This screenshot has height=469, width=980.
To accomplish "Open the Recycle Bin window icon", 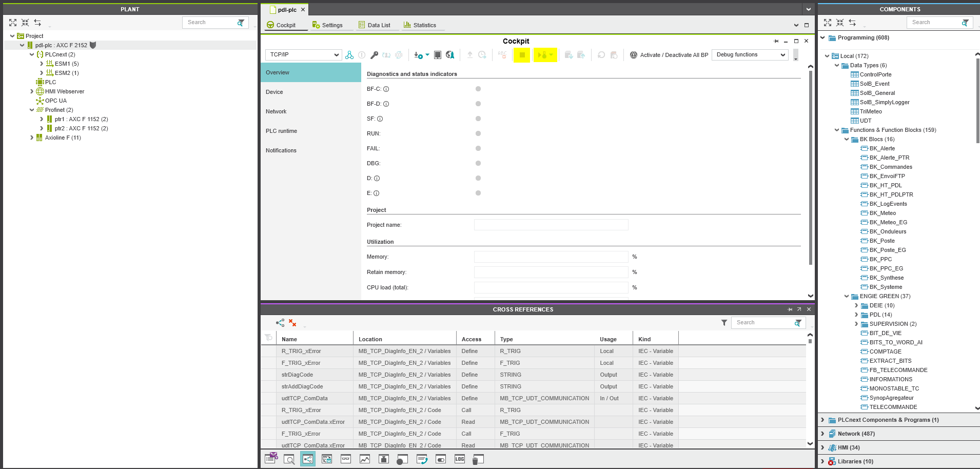I will (x=478, y=459).
